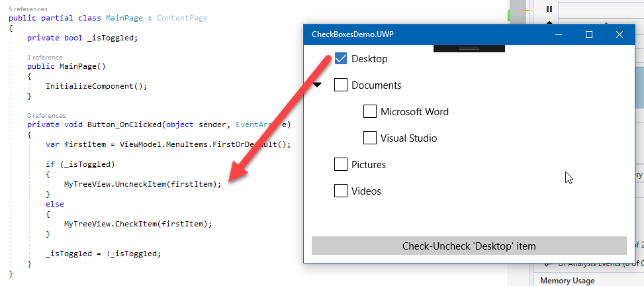Click the ContentPage base class name

[x=182, y=18]
